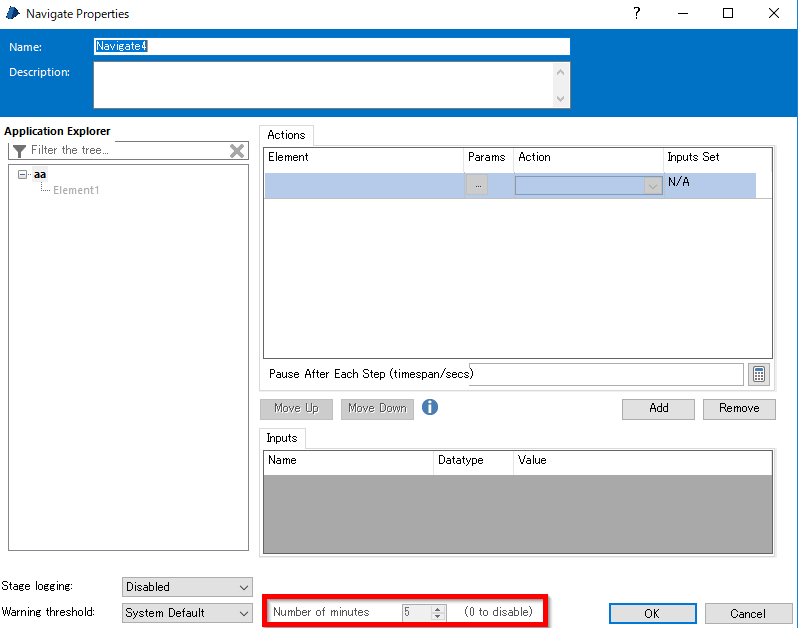The width and height of the screenshot is (798, 628).
Task: Click the Pause After Each Step field
Action: [x=605, y=374]
